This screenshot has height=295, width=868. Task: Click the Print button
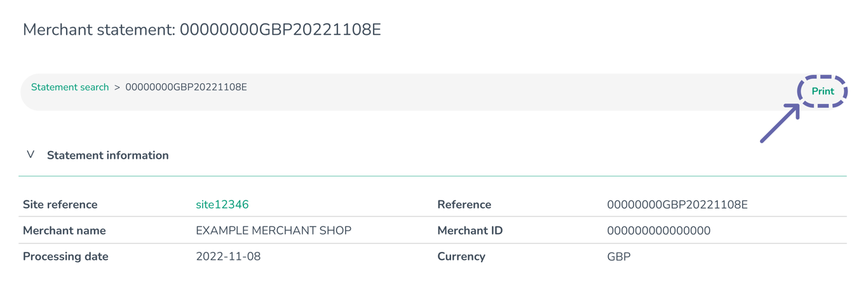[822, 91]
